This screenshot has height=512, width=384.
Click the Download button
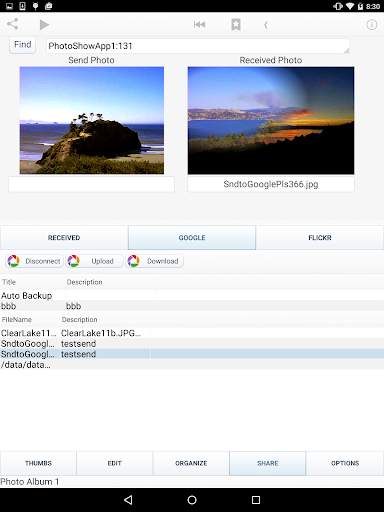point(155,261)
